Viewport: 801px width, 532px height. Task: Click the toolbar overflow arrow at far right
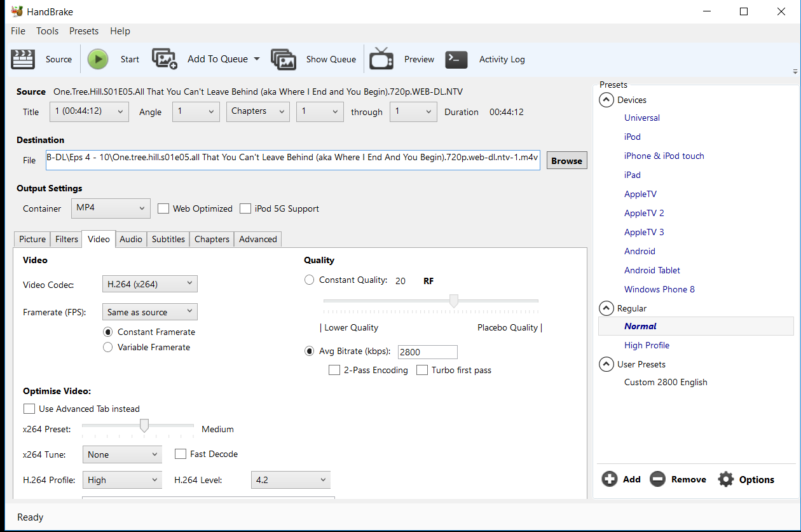tap(795, 71)
